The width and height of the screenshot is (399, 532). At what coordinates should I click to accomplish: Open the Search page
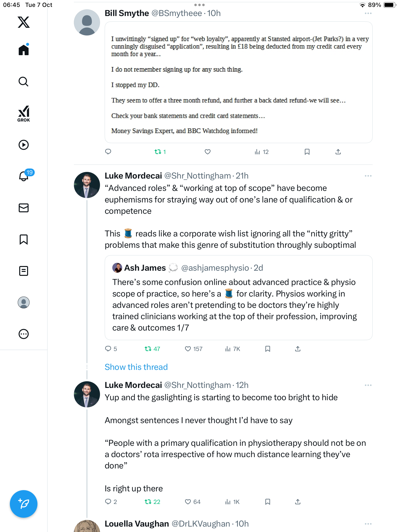tap(24, 82)
